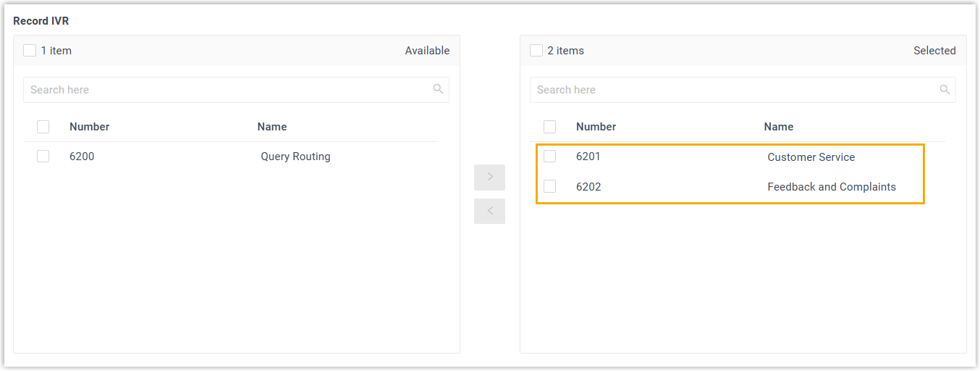Select the Feedback and Complaints row name
Image resolution: width=980 pixels, height=371 pixels.
coord(832,187)
